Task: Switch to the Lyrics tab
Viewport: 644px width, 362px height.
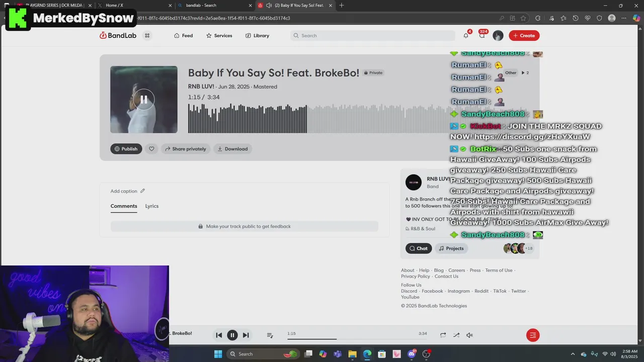Action: 152,206
